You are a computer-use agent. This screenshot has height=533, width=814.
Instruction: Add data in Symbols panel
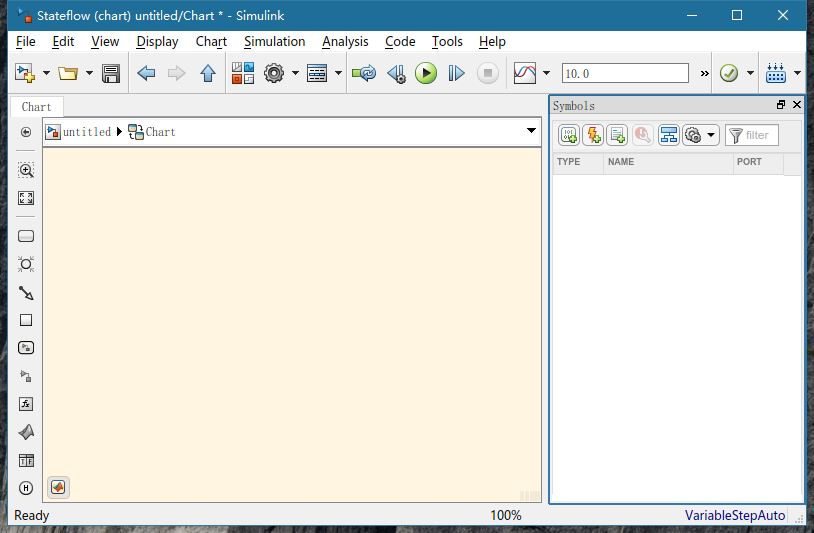pyautogui.click(x=569, y=135)
